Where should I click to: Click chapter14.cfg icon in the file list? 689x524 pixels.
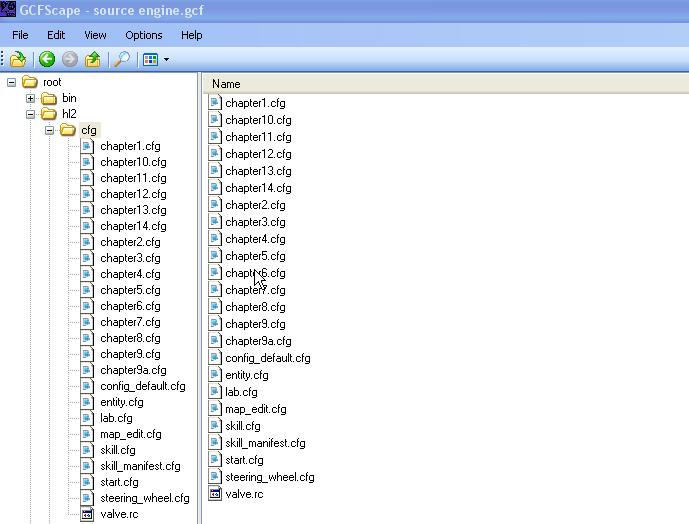[x=214, y=188]
